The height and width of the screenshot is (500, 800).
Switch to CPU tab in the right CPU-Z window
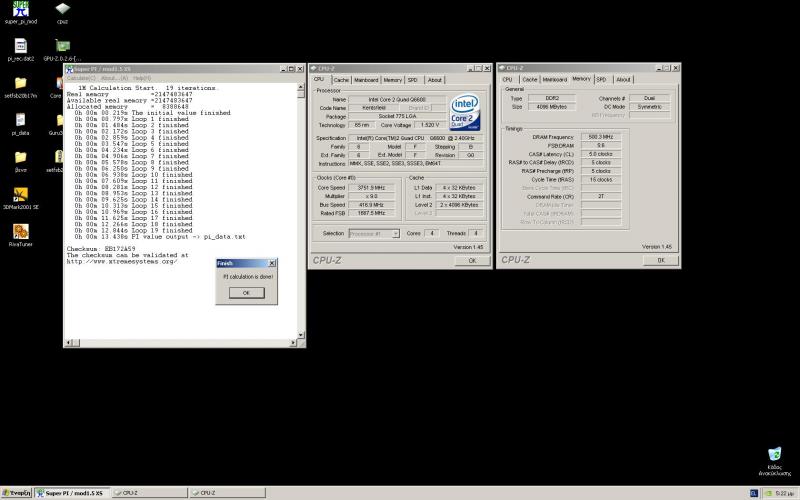[507, 80]
